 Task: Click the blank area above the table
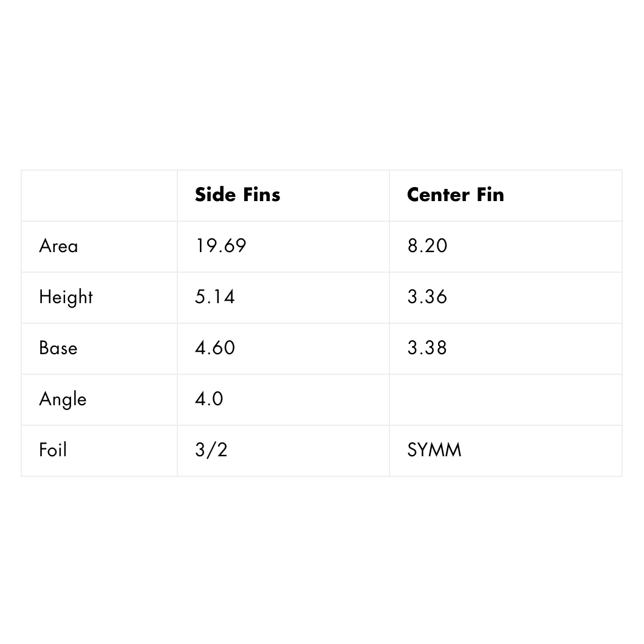click(x=322, y=85)
